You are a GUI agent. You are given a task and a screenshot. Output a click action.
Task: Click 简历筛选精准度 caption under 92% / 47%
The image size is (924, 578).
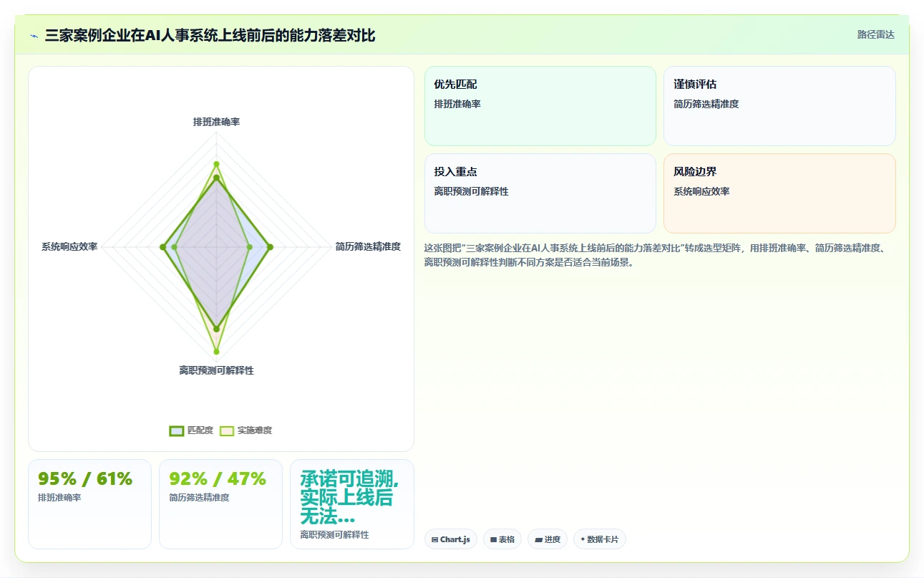coord(199,498)
